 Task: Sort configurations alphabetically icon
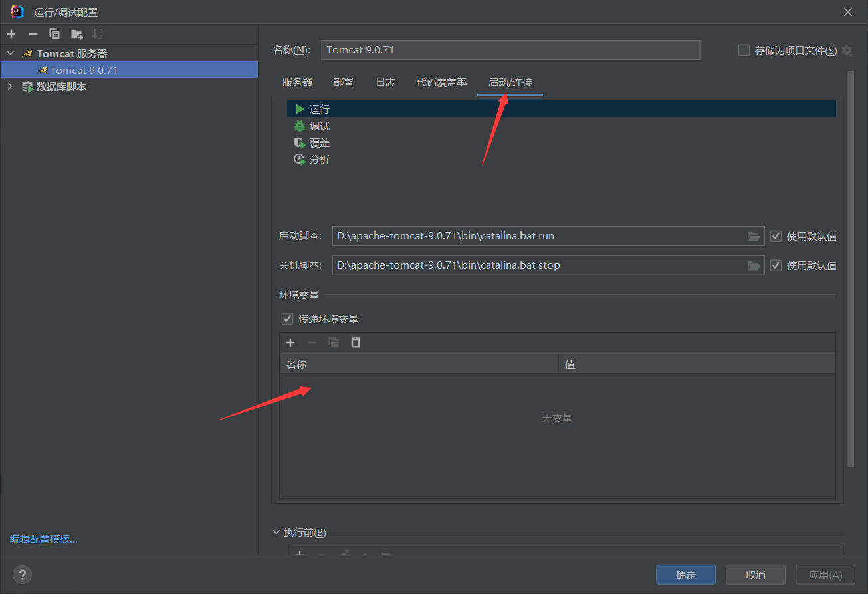(98, 34)
